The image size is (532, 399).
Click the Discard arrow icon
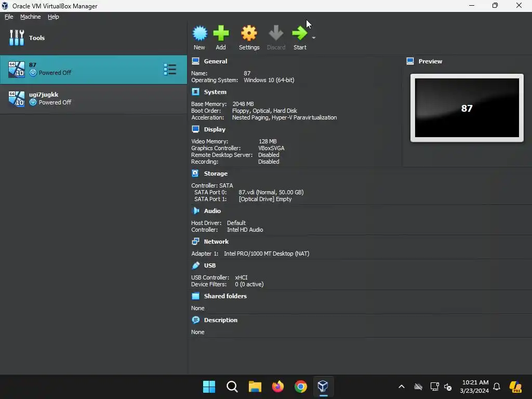coord(276,33)
